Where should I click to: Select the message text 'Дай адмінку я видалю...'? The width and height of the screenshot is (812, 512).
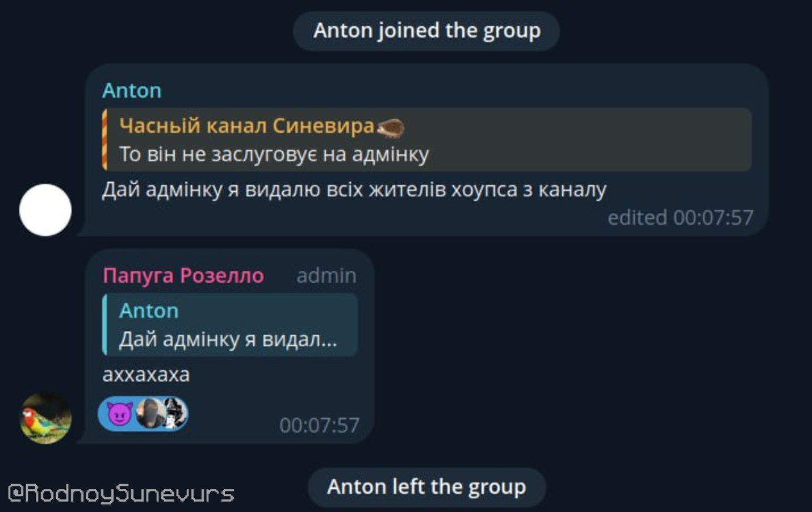[x=354, y=190]
